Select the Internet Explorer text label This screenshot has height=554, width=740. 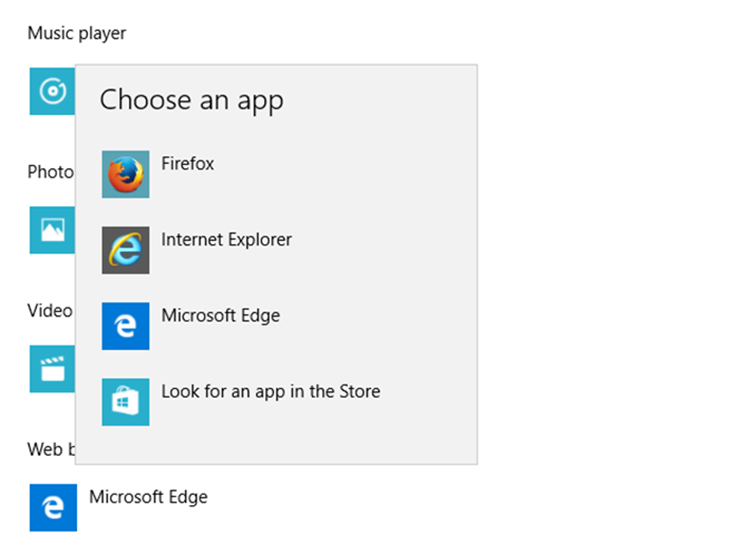(226, 240)
